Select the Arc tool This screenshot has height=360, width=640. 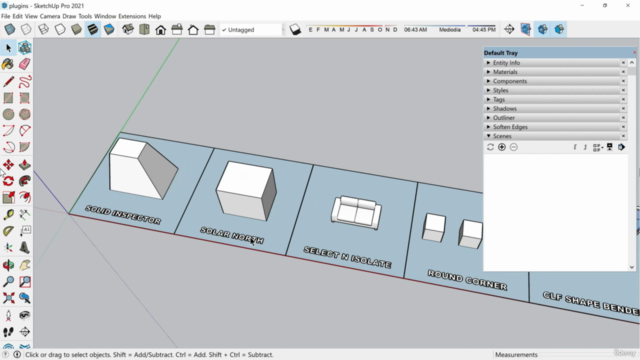(x=8, y=131)
